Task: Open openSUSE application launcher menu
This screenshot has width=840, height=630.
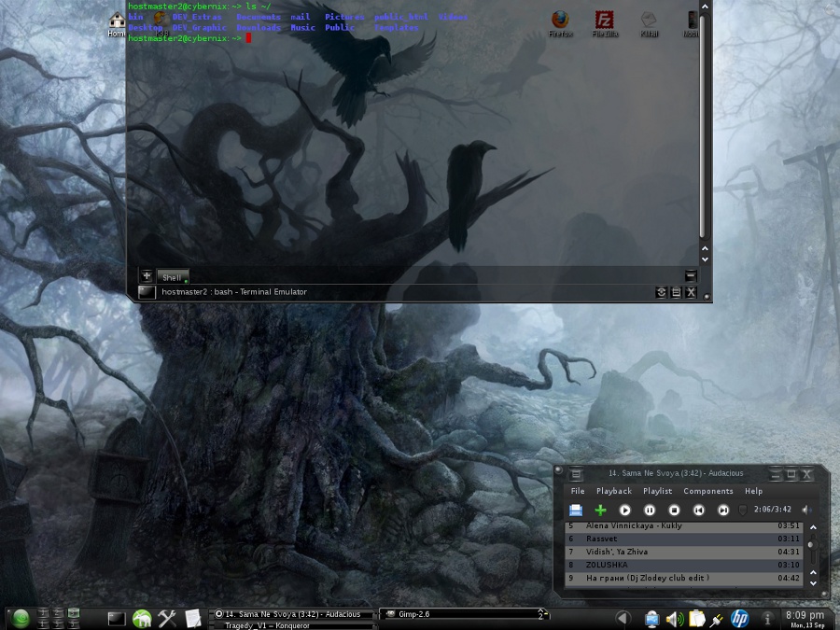Action: click(21, 619)
